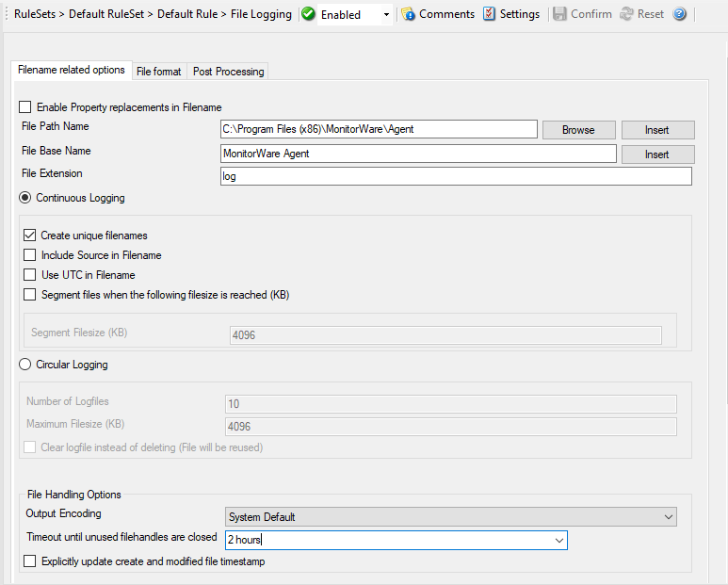The width and height of the screenshot is (728, 585).
Task: Expand the Enabled status dropdown arrow
Action: (x=386, y=15)
